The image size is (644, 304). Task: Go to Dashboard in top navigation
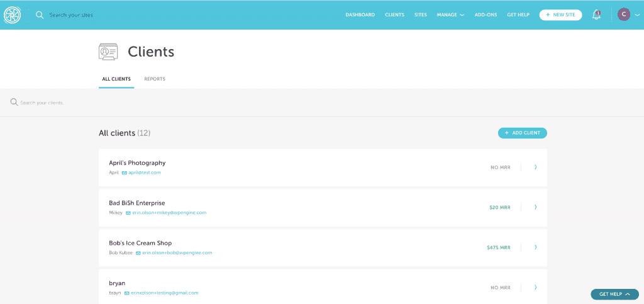(360, 14)
